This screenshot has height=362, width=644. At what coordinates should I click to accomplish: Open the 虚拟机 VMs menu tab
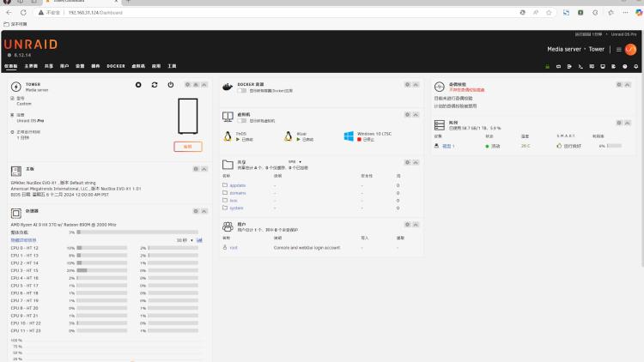point(138,66)
